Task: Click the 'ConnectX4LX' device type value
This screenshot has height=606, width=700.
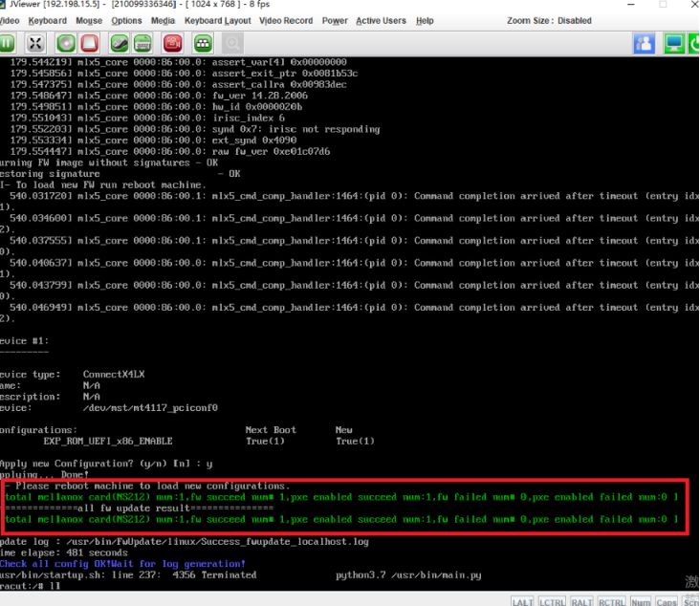Action: click(114, 374)
